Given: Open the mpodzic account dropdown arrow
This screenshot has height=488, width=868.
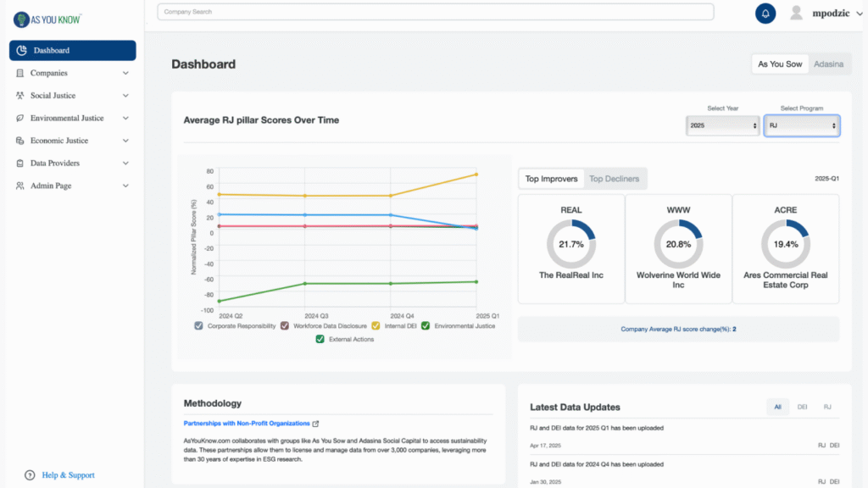Looking at the screenshot, I should click(860, 14).
